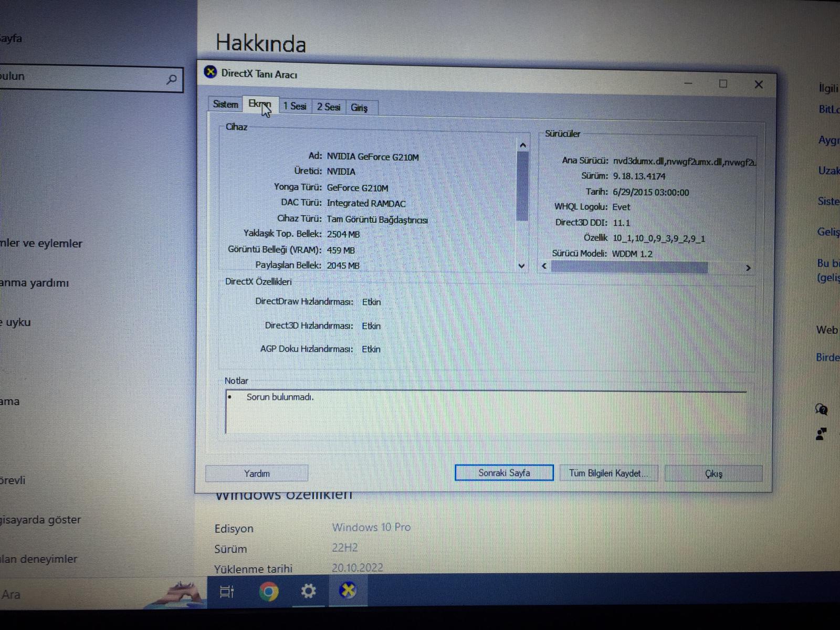
Task: Click the Direct3D DDI value '11.1'
Action: (x=622, y=223)
